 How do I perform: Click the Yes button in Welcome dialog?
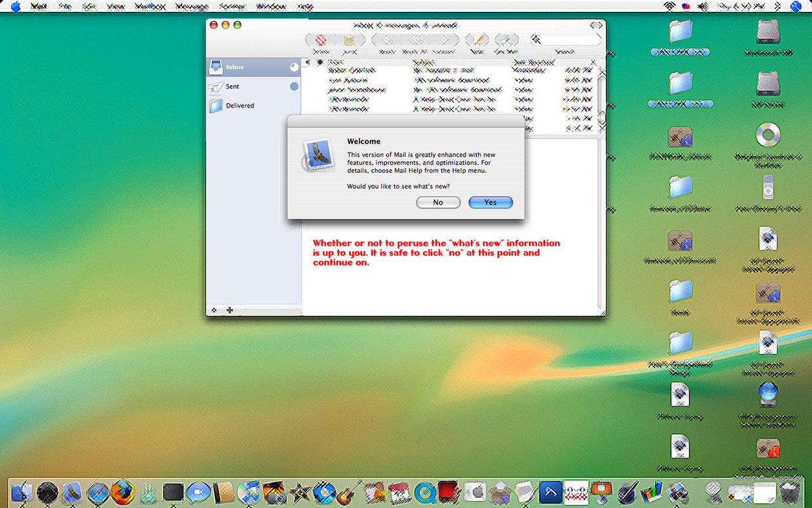click(490, 203)
